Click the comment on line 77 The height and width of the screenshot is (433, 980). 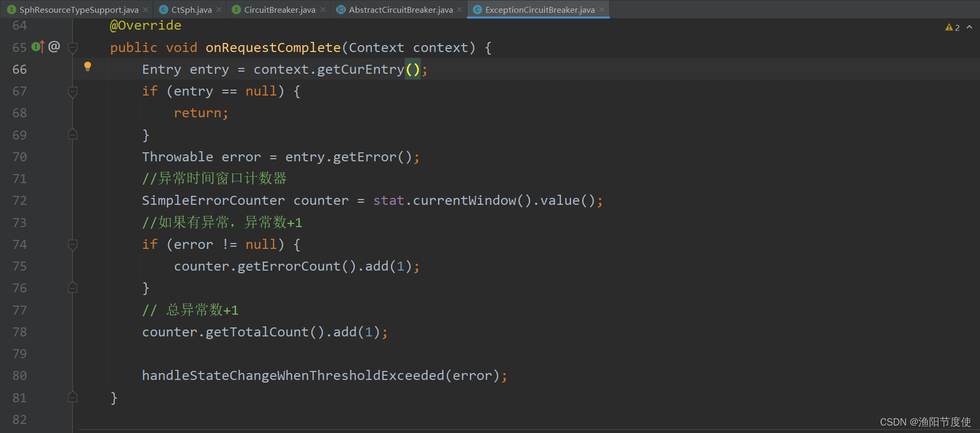coord(190,310)
